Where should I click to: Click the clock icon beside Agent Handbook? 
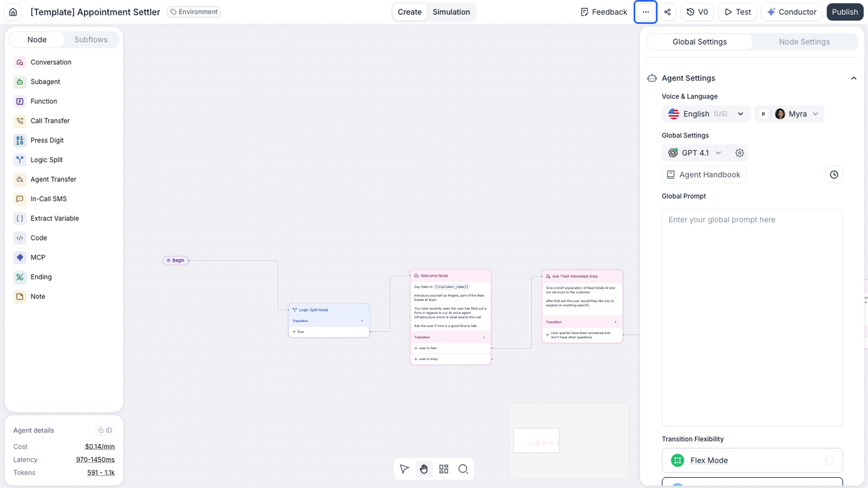coord(834,175)
